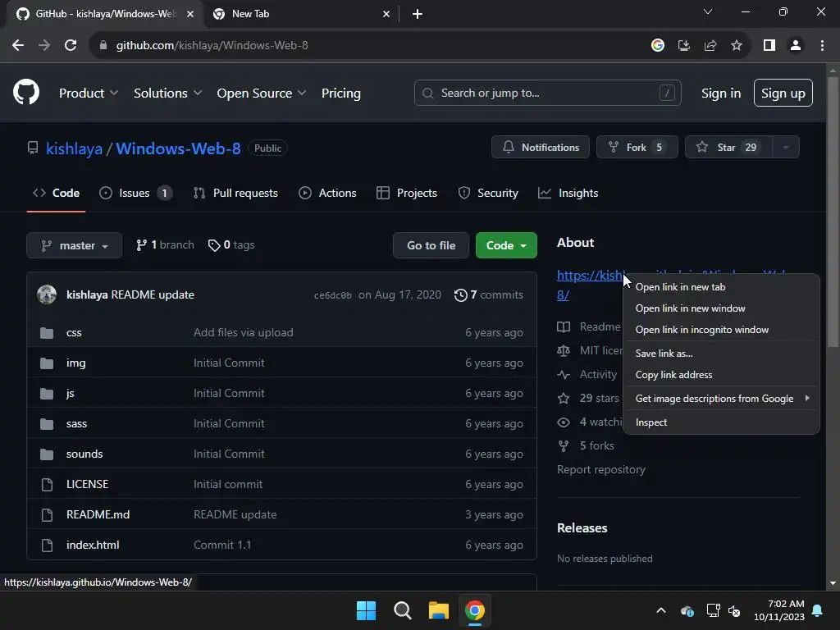
Task: Open the share page icon in address bar
Action: coord(710,46)
